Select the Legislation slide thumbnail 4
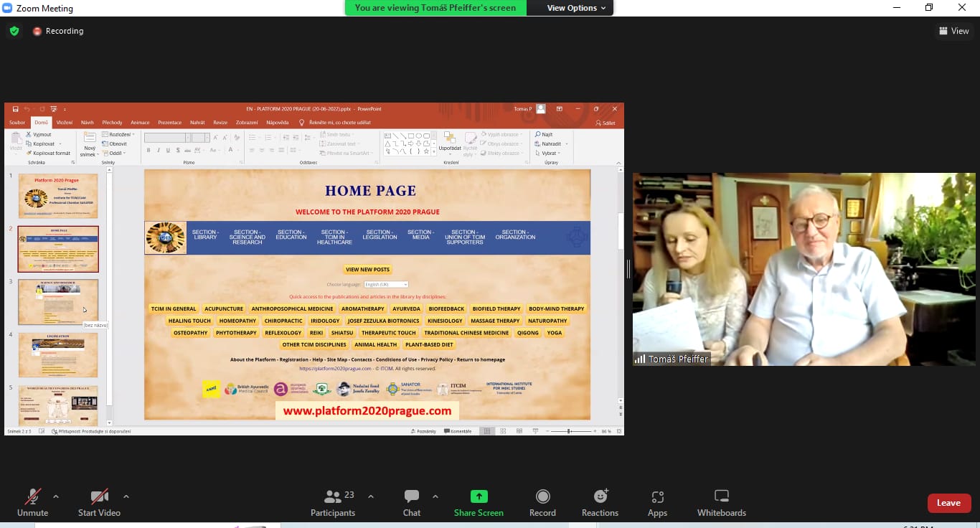 pyautogui.click(x=58, y=354)
